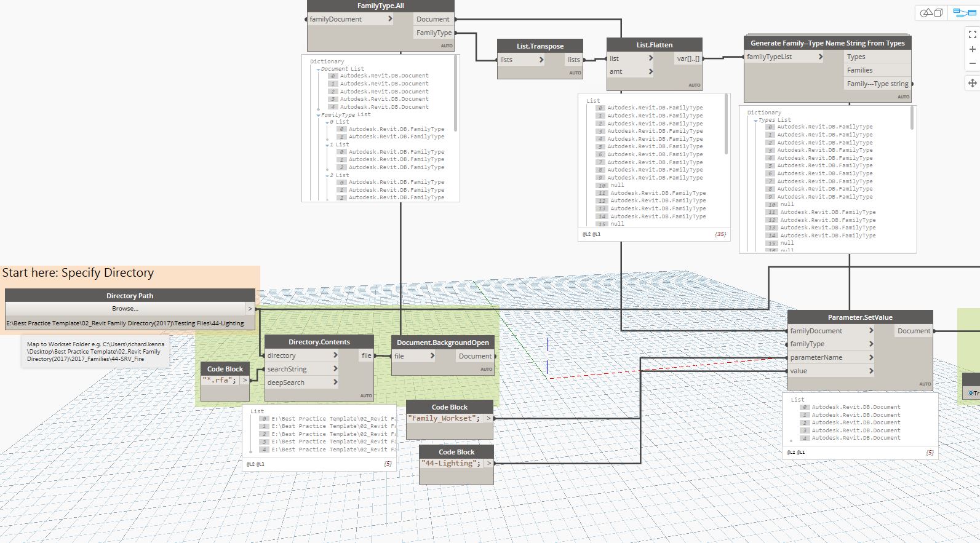Select the partially visible True radio button
980x543 pixels.
coord(971,393)
